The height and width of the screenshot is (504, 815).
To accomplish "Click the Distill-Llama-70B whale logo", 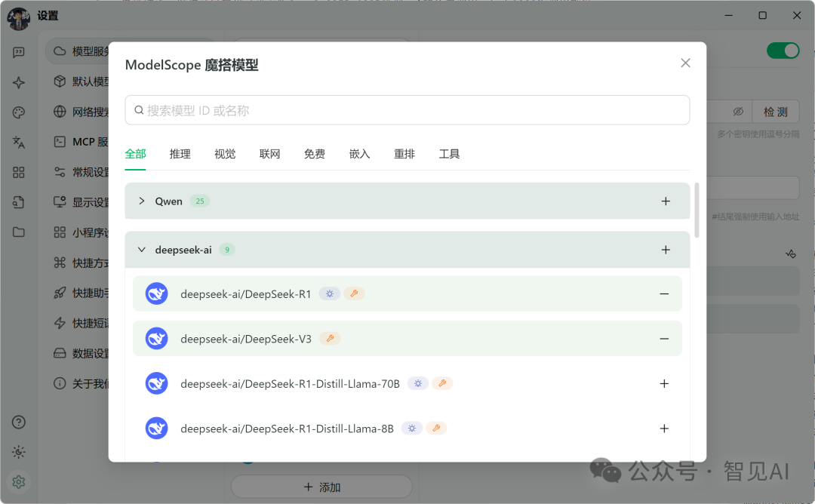I will tap(156, 383).
